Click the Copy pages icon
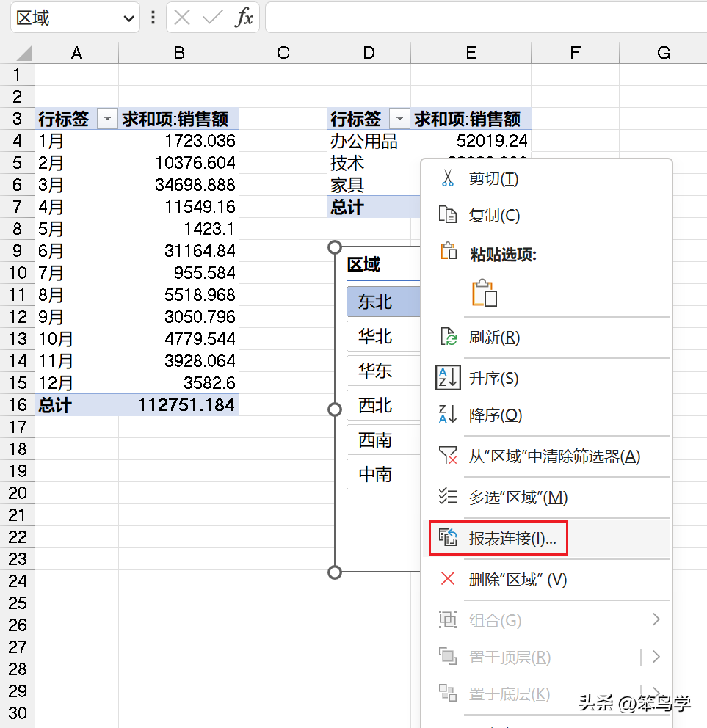The height and width of the screenshot is (728, 707). click(x=447, y=214)
